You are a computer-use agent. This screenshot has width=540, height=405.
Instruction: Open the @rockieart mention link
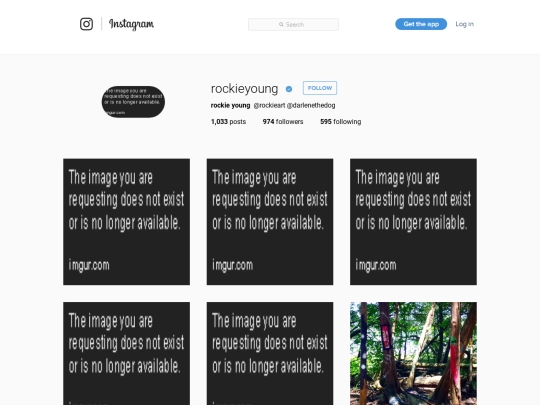coord(269,105)
